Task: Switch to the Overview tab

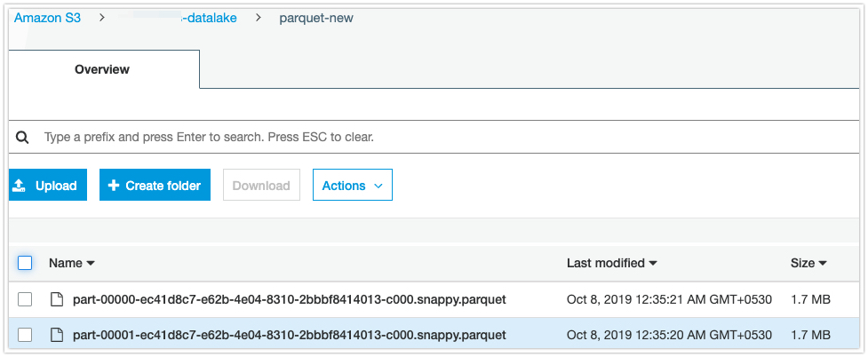Action: point(103,69)
